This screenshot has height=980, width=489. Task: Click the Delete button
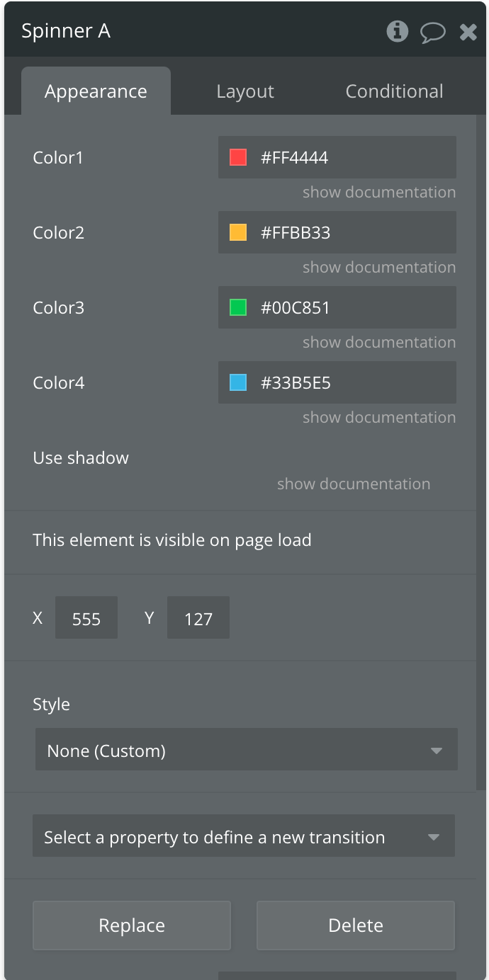[355, 925]
